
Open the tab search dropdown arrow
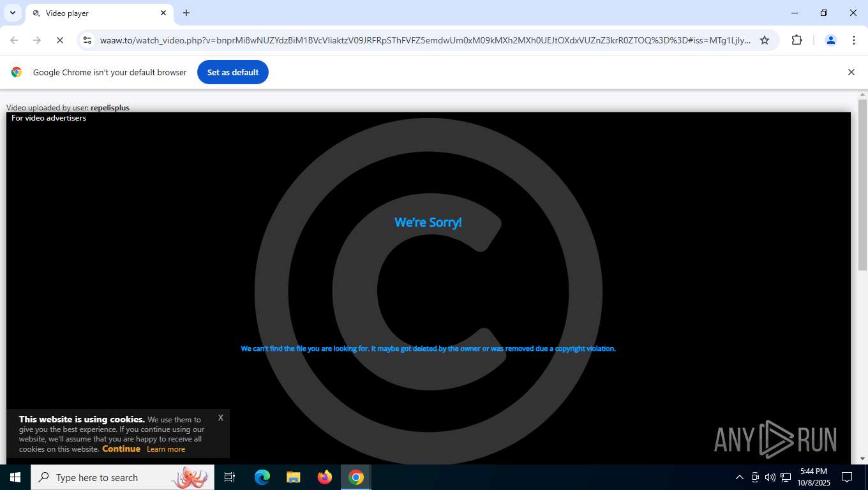pyautogui.click(x=12, y=13)
